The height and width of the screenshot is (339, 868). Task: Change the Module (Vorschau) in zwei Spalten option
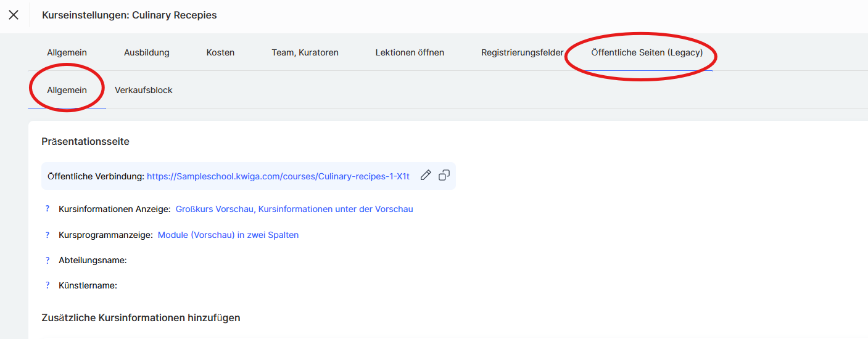228,235
